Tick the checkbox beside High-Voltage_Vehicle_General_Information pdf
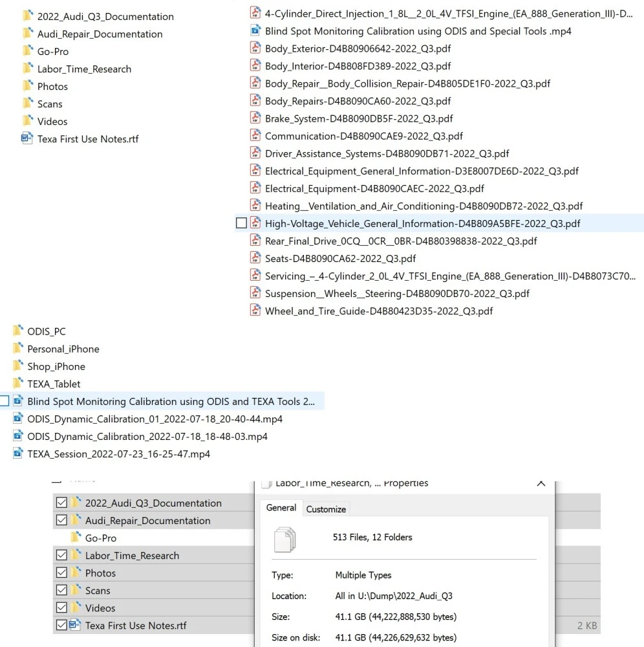The height and width of the screenshot is (647, 644). (x=241, y=223)
